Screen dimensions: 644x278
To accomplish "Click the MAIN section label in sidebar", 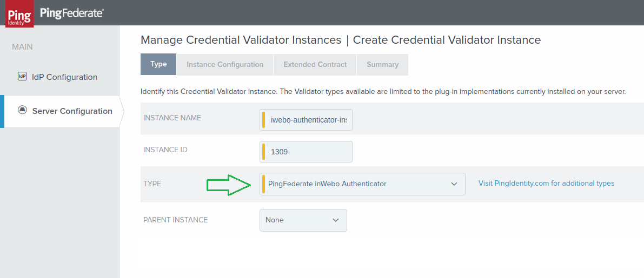I will point(22,47).
